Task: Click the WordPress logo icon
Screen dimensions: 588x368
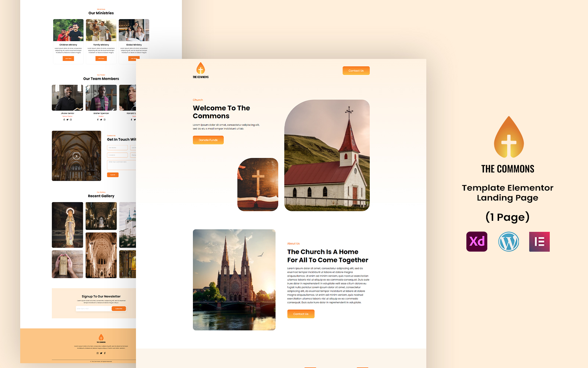Action: [x=508, y=241]
